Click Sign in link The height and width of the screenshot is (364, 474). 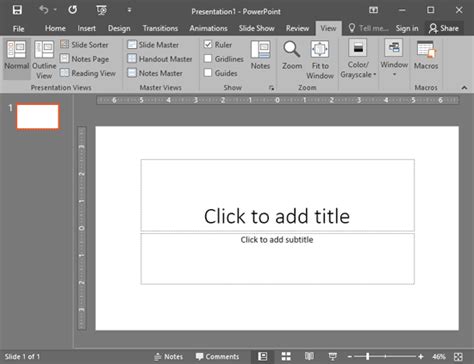tap(407, 28)
